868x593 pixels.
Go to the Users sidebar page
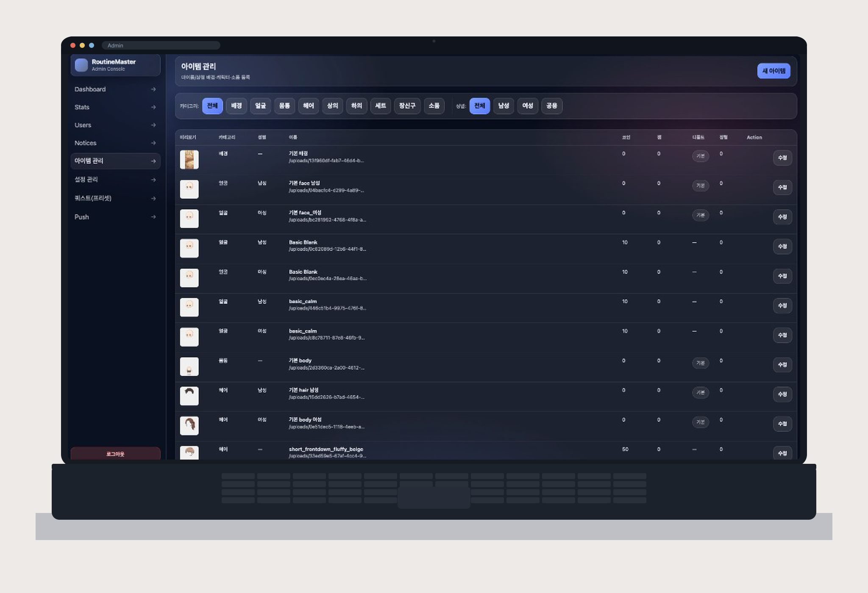[115, 125]
